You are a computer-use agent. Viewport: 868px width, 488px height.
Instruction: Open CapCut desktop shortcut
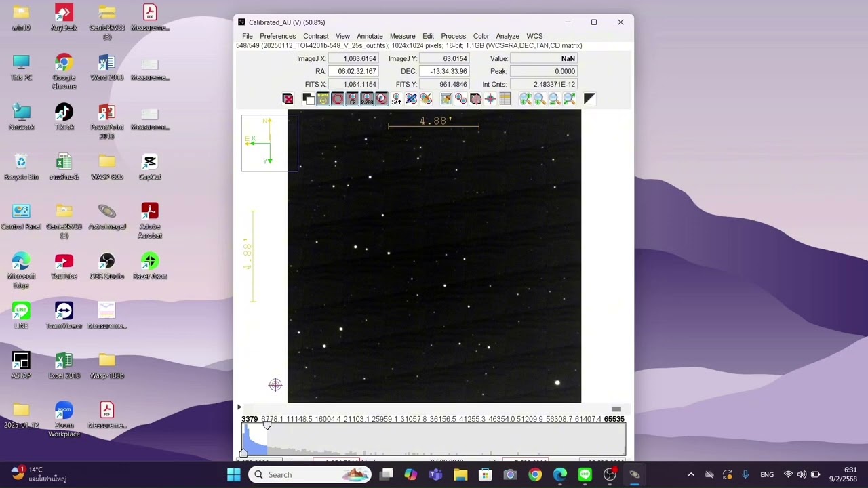click(x=150, y=167)
